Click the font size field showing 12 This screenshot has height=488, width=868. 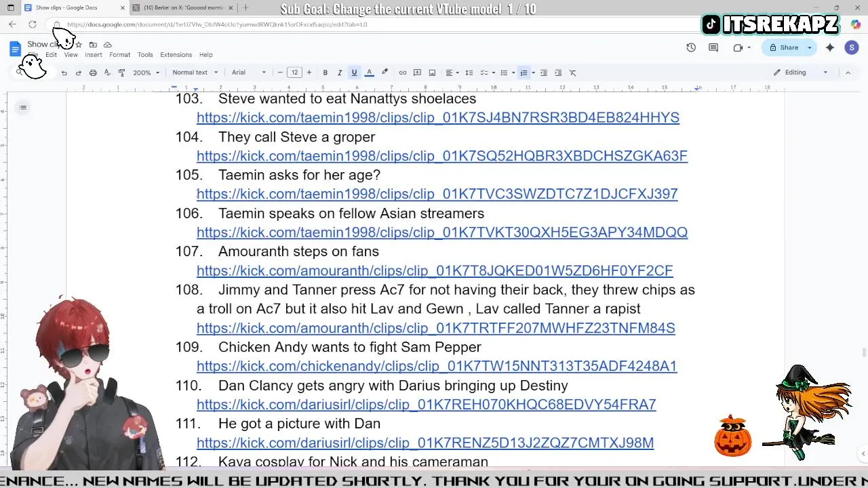pyautogui.click(x=294, y=73)
